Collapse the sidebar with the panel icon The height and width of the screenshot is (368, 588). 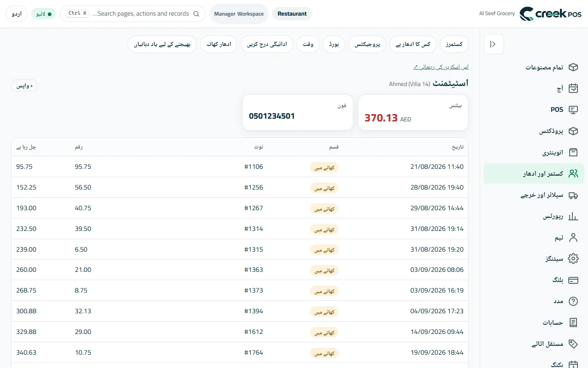493,44
